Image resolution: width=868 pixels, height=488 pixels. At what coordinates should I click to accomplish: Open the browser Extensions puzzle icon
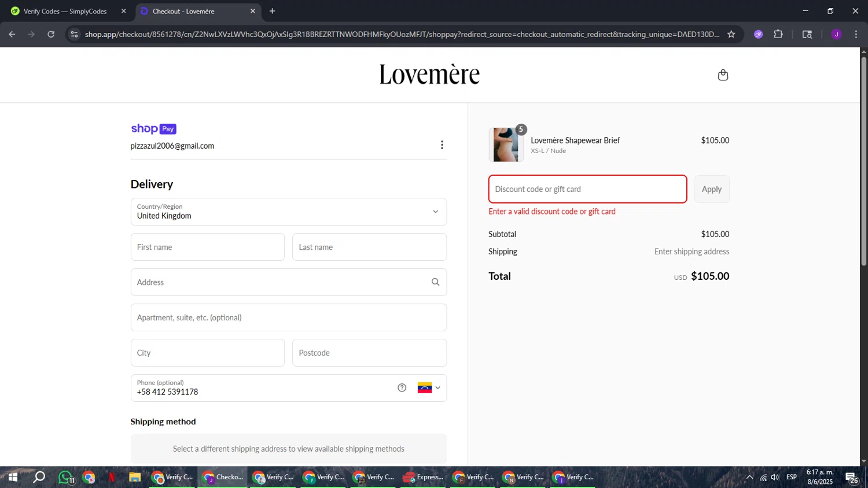click(x=778, y=34)
